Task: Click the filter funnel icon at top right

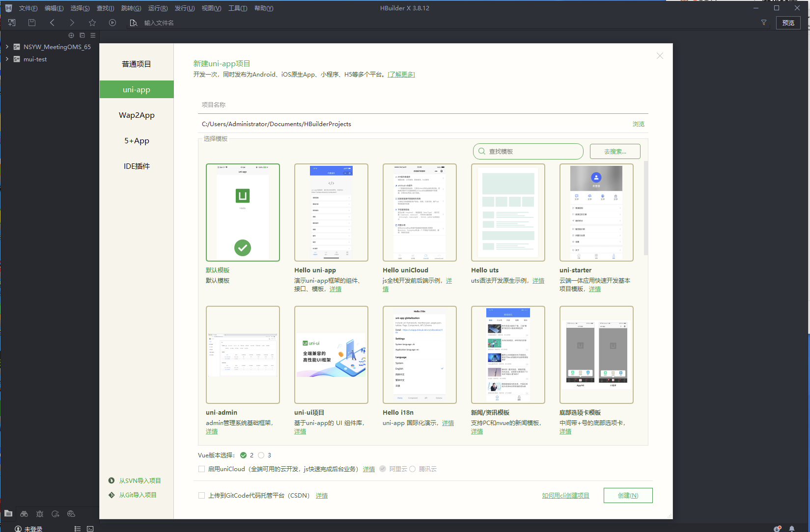Action: pyautogui.click(x=764, y=23)
